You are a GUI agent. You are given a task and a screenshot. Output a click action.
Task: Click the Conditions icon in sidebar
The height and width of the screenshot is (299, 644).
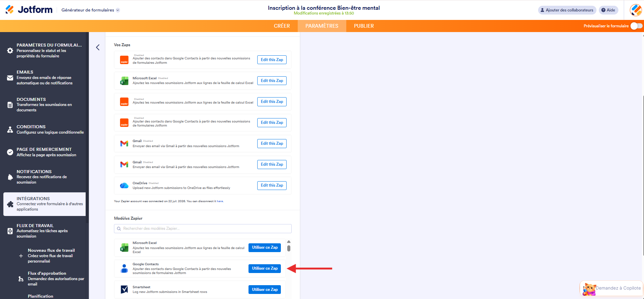(10, 130)
